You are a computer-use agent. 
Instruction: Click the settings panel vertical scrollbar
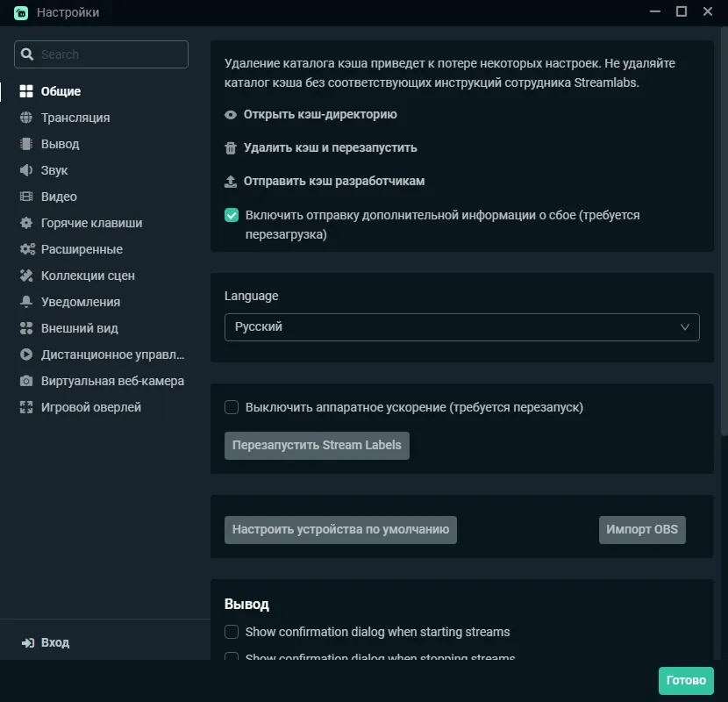[x=724, y=233]
